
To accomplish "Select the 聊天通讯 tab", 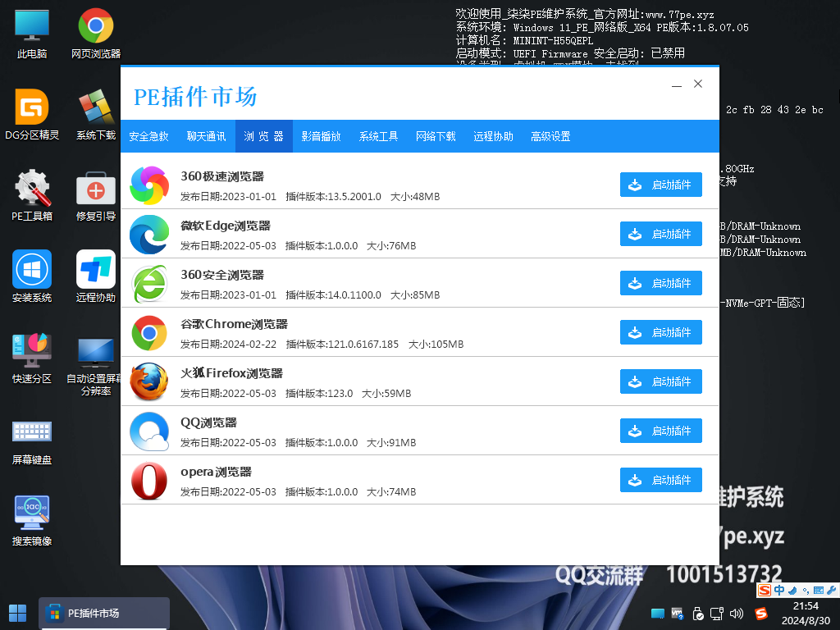I will coord(206,136).
